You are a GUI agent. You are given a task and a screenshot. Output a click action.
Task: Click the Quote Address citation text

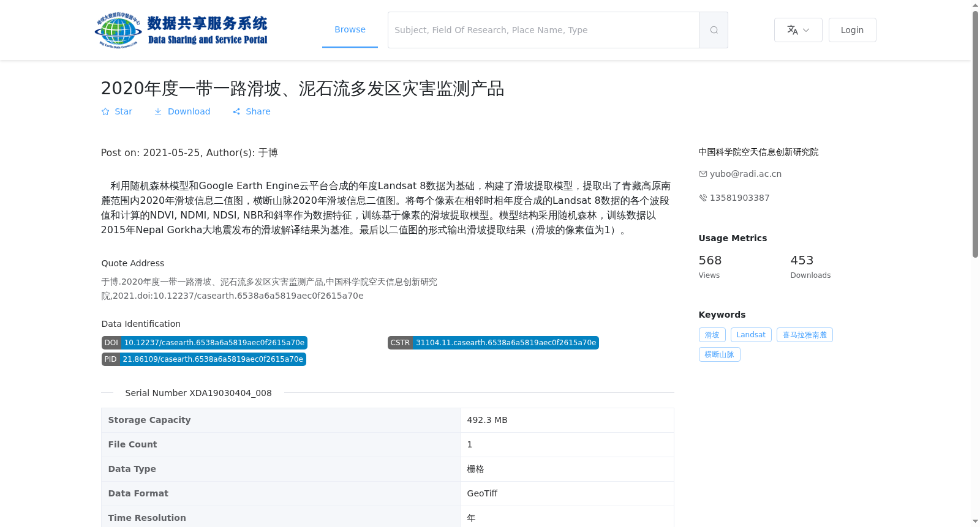(x=269, y=289)
